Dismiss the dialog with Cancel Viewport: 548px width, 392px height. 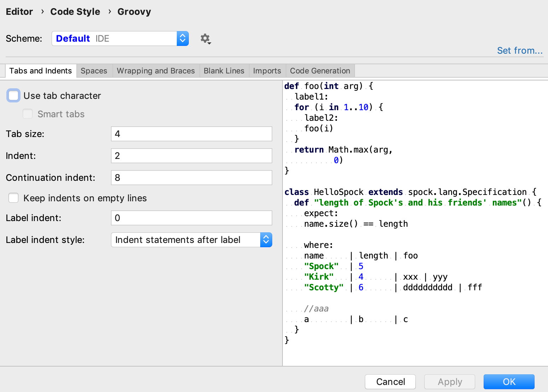click(x=390, y=382)
